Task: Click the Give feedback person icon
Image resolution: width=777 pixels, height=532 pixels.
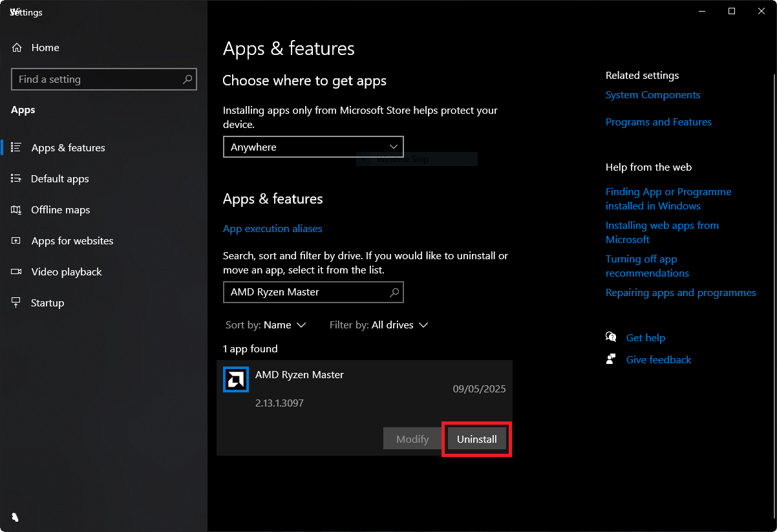Action: click(x=611, y=359)
